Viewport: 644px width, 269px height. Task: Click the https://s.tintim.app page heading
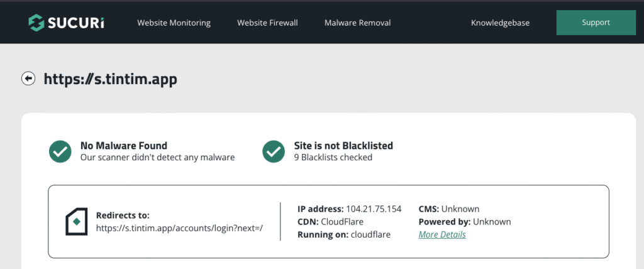[110, 79]
